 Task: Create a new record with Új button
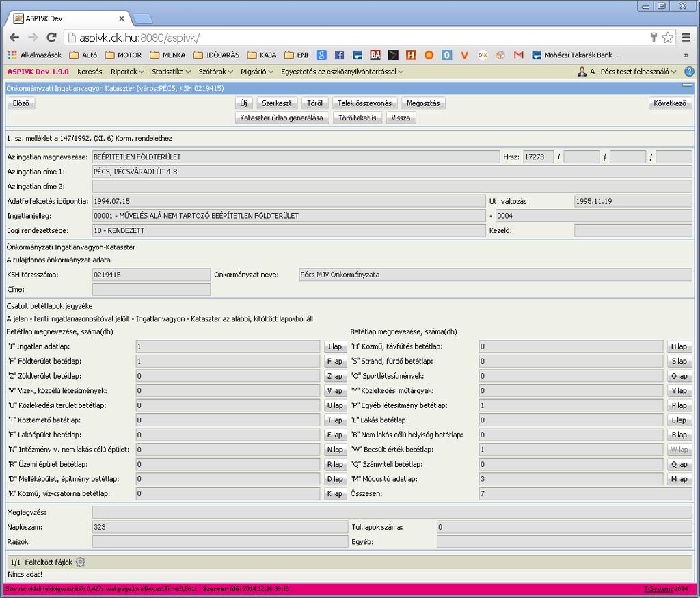[x=243, y=103]
